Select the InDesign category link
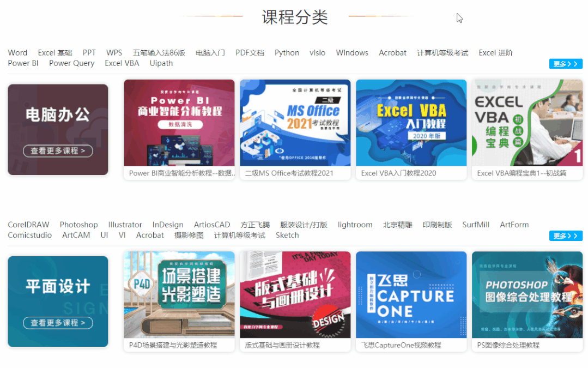Viewport: 588px width, 368px height. [168, 225]
